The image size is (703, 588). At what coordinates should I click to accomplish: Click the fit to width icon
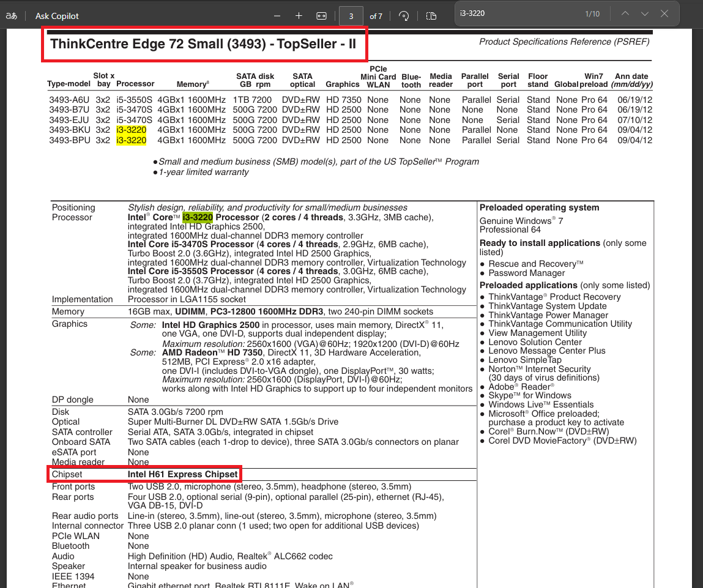pos(321,16)
